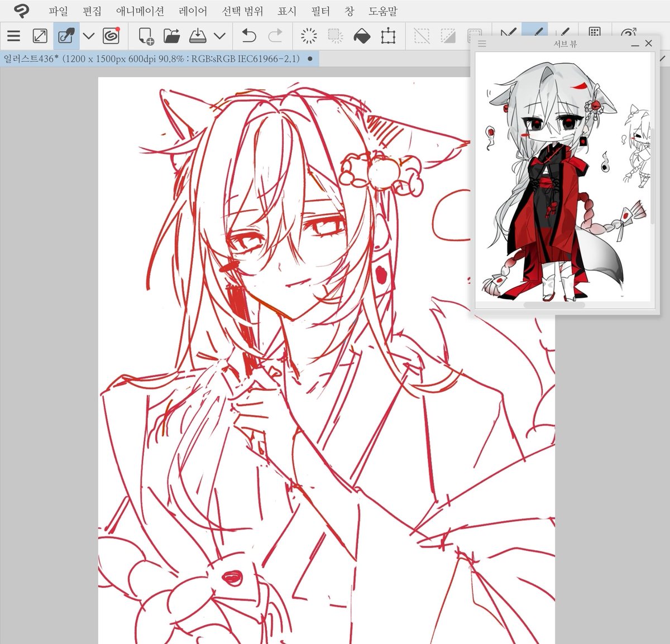Select the 일러스트436* document tab

(x=160, y=59)
